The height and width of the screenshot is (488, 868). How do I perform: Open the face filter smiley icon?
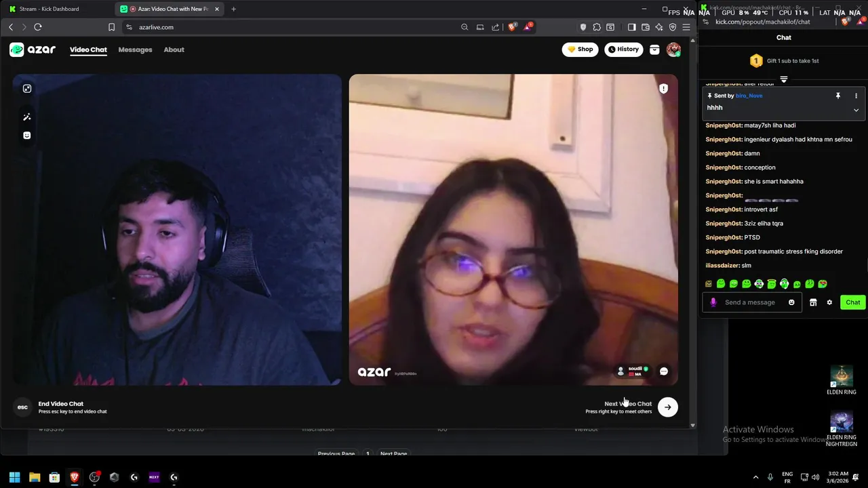tap(27, 136)
